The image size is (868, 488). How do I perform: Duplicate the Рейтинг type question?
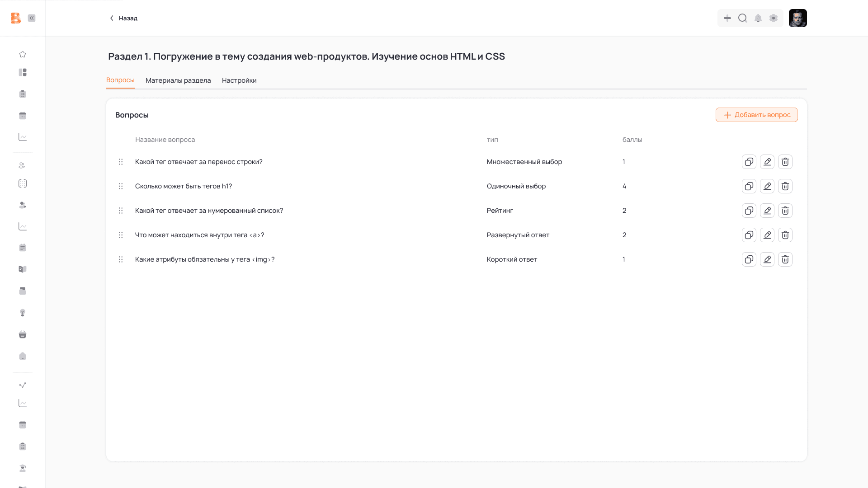749,211
